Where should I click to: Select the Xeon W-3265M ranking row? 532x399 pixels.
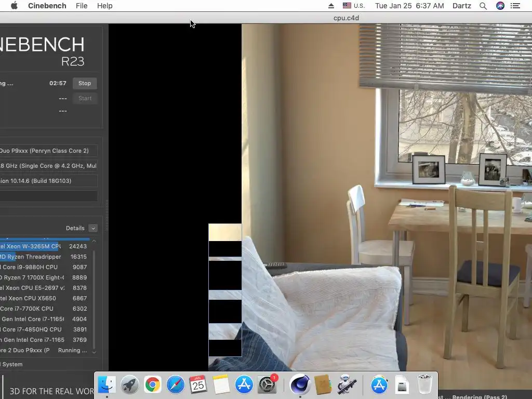45,246
